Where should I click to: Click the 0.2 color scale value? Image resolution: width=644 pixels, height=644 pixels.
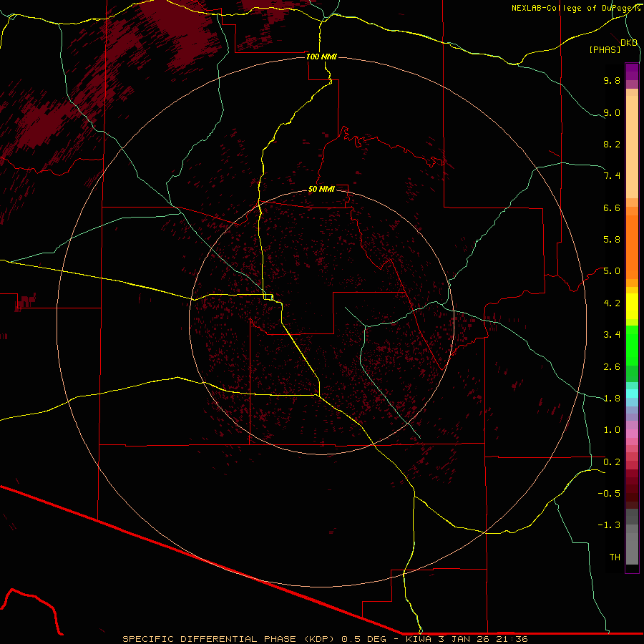pos(612,462)
